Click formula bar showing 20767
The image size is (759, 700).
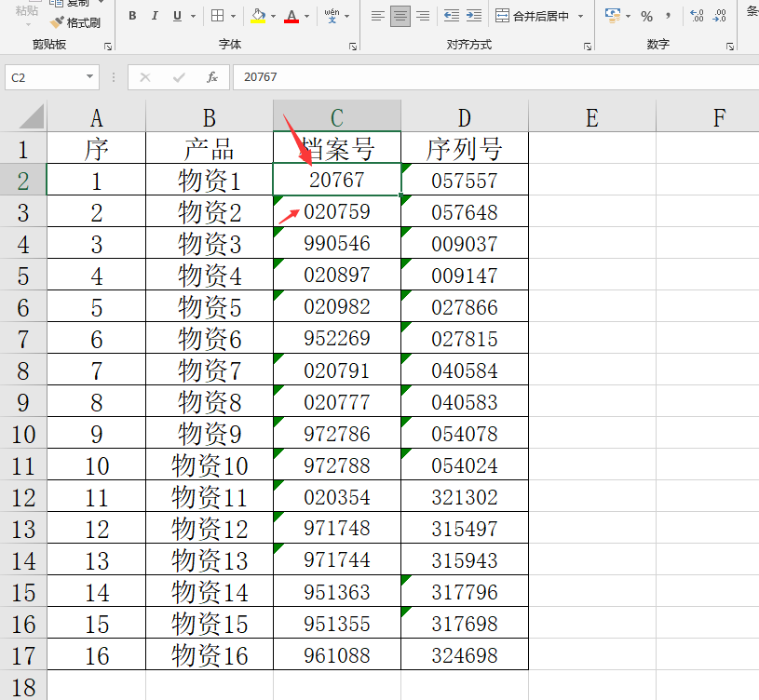(x=496, y=77)
